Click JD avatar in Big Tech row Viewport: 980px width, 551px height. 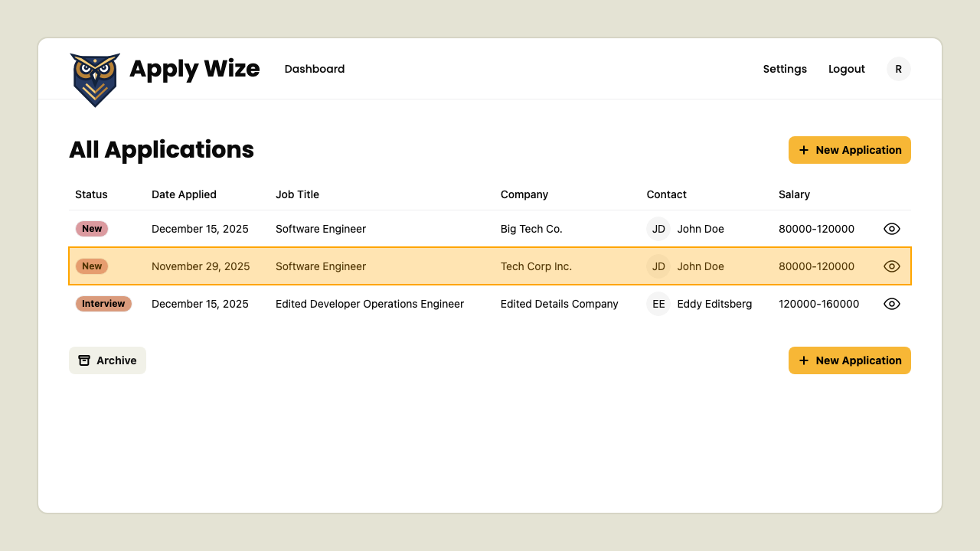(x=658, y=229)
